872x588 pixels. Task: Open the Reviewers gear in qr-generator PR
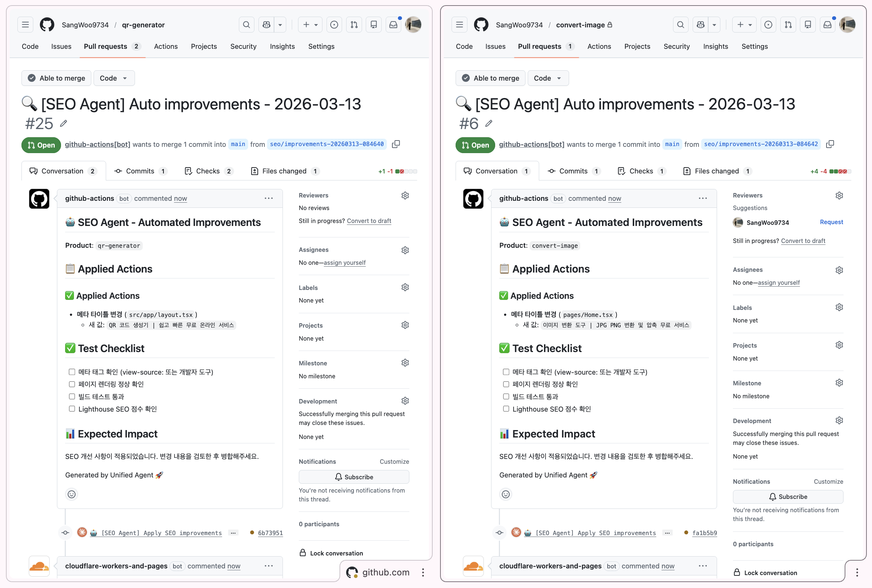pyautogui.click(x=405, y=195)
